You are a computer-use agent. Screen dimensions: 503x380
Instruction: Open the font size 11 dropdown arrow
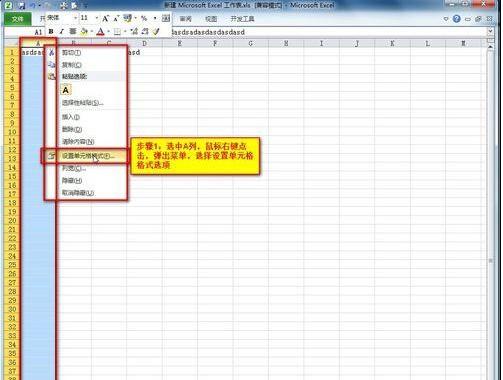click(x=97, y=18)
